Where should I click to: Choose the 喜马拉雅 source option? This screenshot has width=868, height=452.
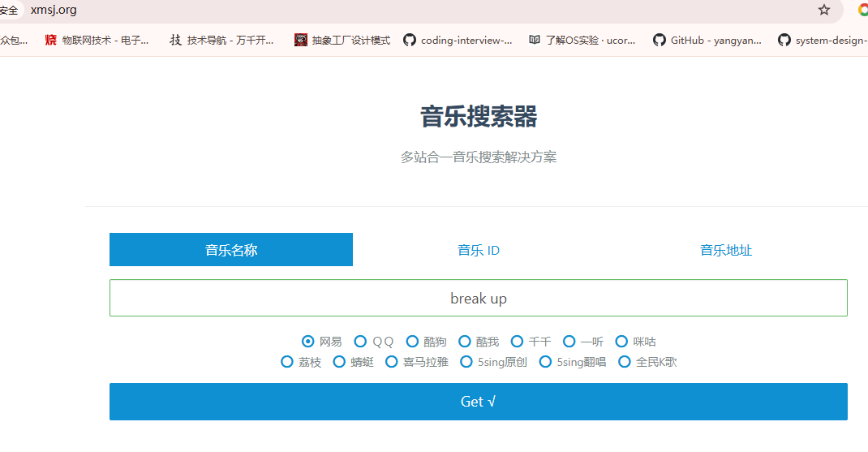point(392,362)
